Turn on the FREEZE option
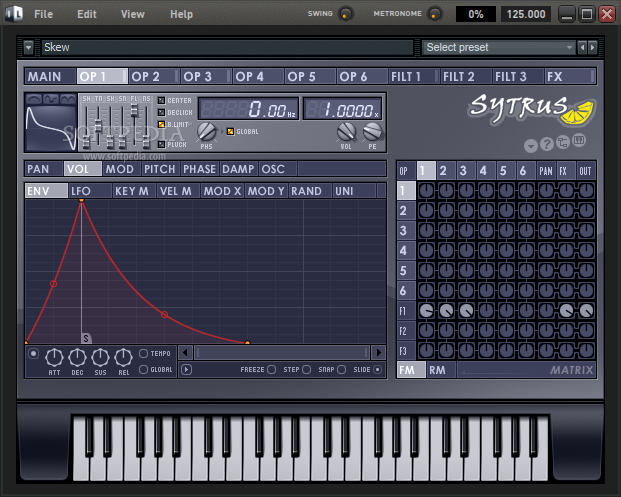 click(271, 369)
